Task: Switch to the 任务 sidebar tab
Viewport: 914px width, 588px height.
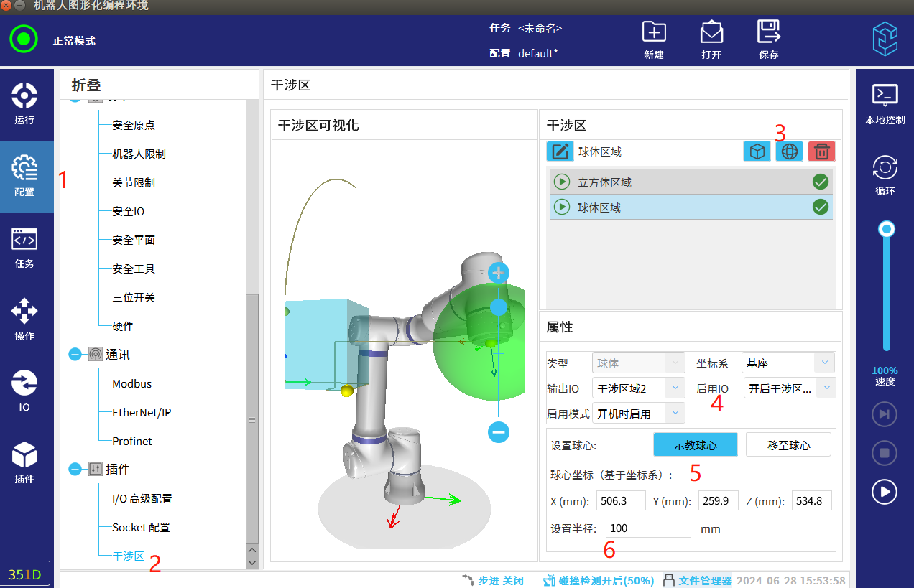Action: pyautogui.click(x=25, y=248)
